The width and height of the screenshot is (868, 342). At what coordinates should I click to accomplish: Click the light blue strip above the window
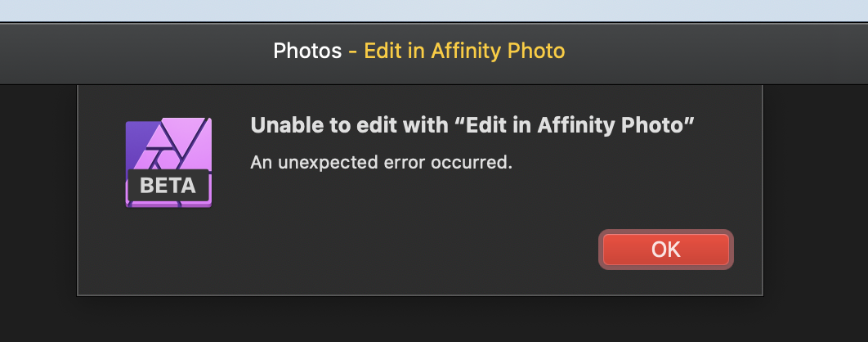[x=434, y=10]
